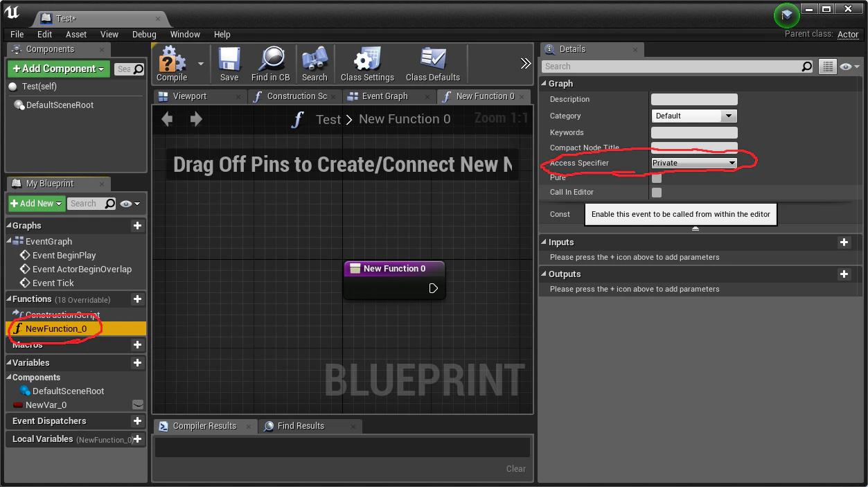This screenshot has width=868, height=487.
Task: Add an output parameter with plus icon
Action: [844, 274]
